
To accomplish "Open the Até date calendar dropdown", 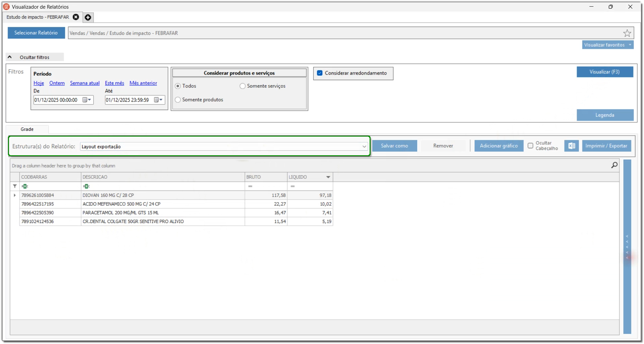I will pyautogui.click(x=158, y=100).
